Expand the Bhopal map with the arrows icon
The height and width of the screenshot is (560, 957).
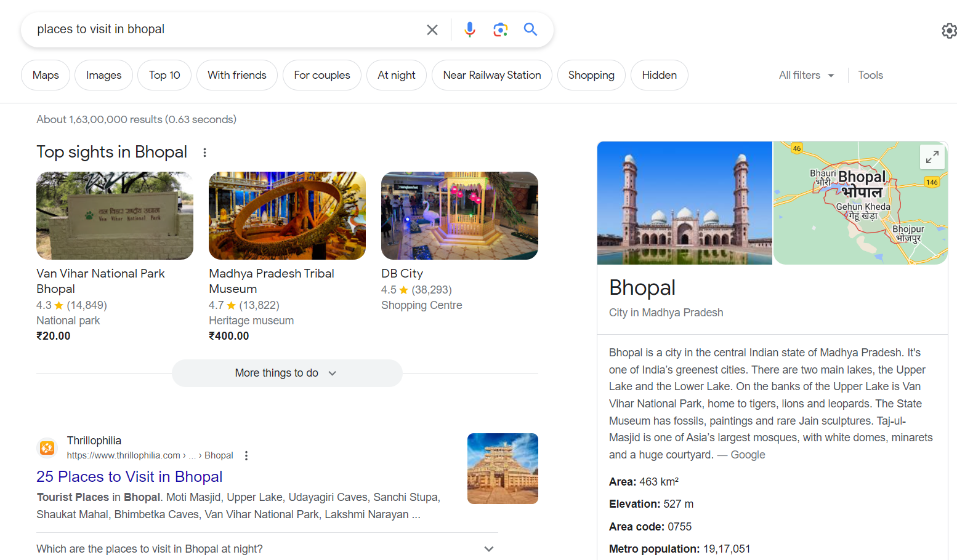pyautogui.click(x=932, y=157)
